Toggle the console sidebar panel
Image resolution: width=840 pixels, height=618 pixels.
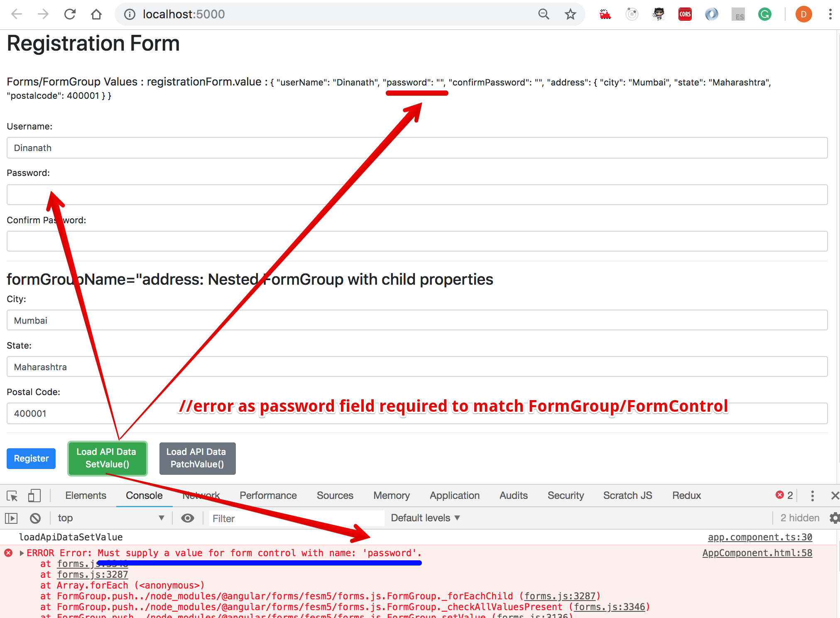[x=11, y=518]
